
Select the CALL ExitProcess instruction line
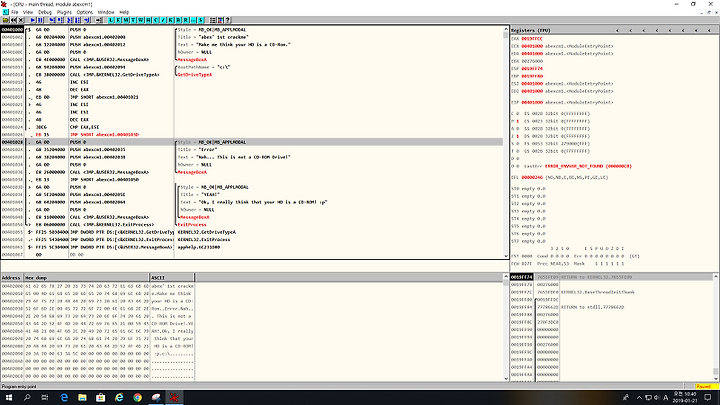pyautogui.click(x=252, y=225)
